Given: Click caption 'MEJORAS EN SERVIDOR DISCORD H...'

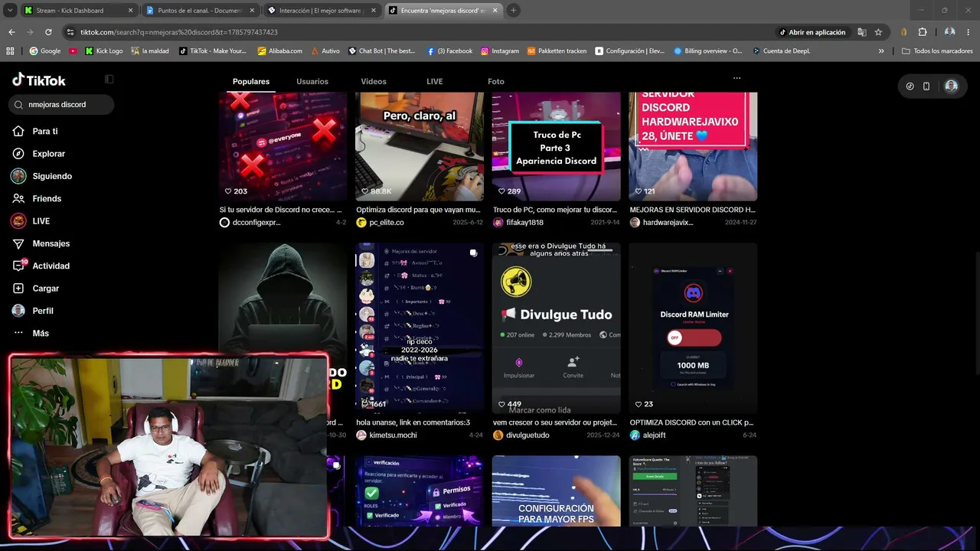Looking at the screenshot, I should [x=693, y=210].
